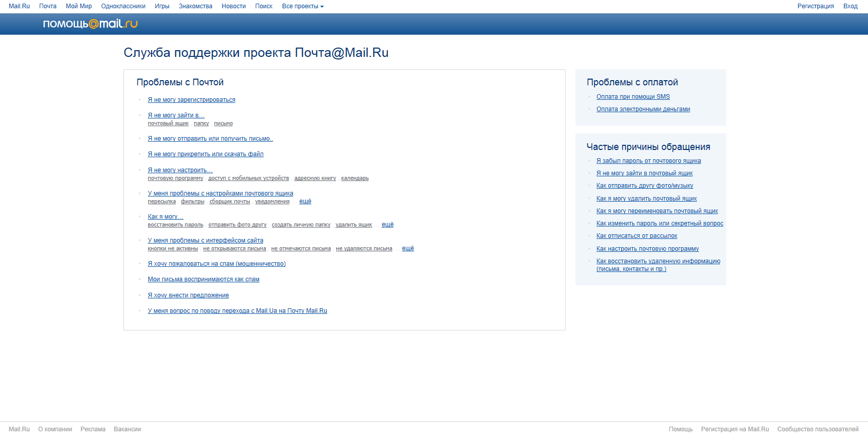Select the 'удалить ящик' sublink
The width and height of the screenshot is (868, 437).
pos(354,225)
